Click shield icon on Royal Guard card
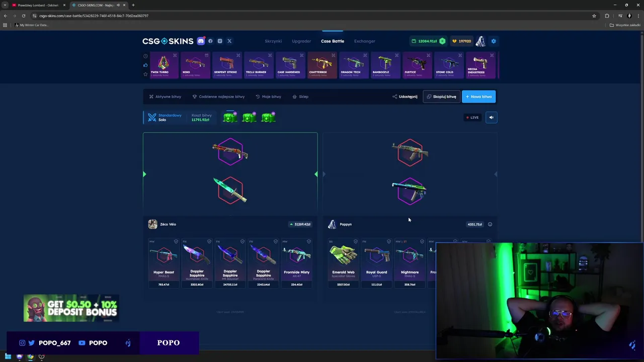 click(x=389, y=242)
